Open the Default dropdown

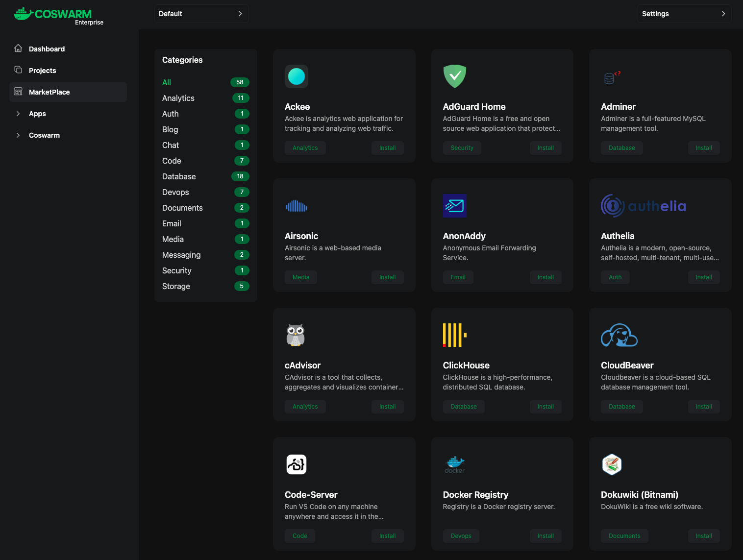201,14
